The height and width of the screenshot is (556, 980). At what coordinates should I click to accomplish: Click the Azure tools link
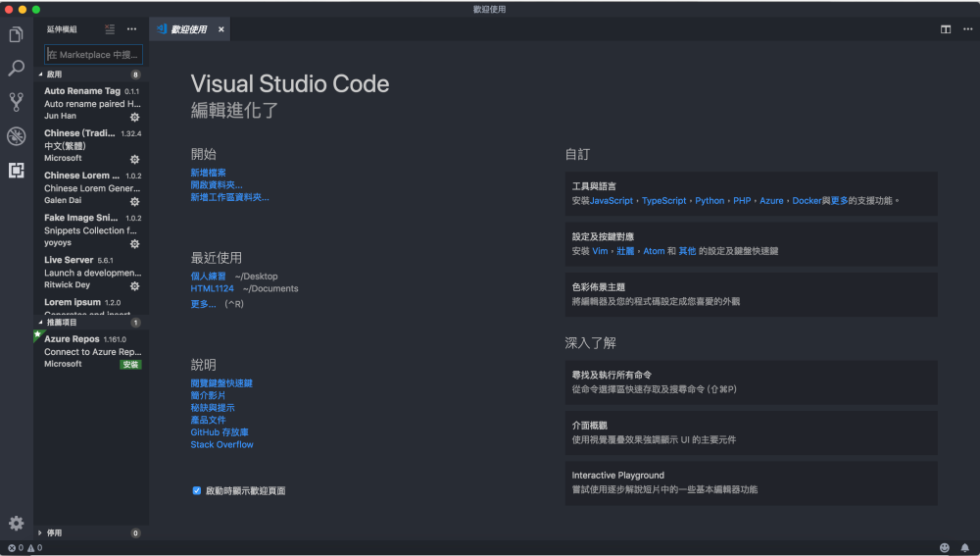(771, 201)
